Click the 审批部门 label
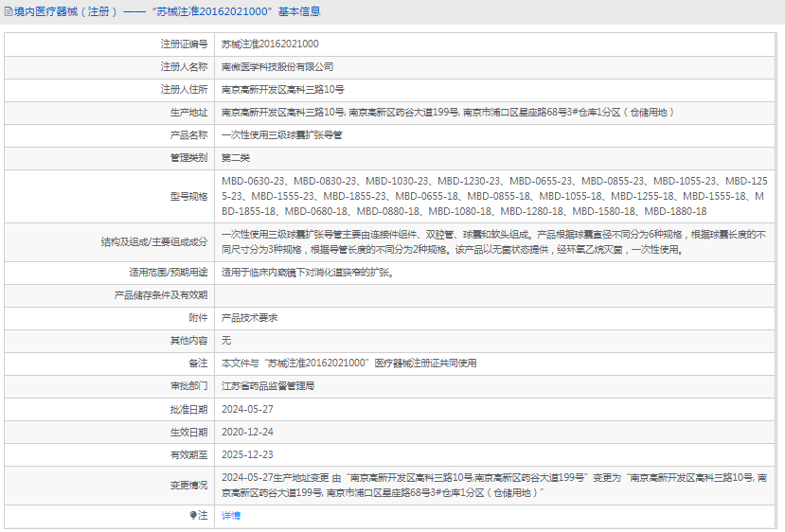This screenshot has width=785, height=532. 188,386
